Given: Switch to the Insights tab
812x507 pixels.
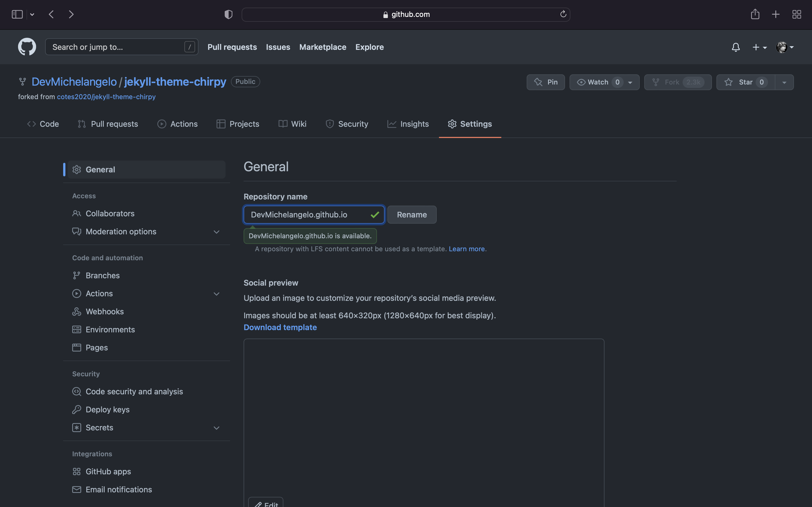Looking at the screenshot, I should pos(408,124).
